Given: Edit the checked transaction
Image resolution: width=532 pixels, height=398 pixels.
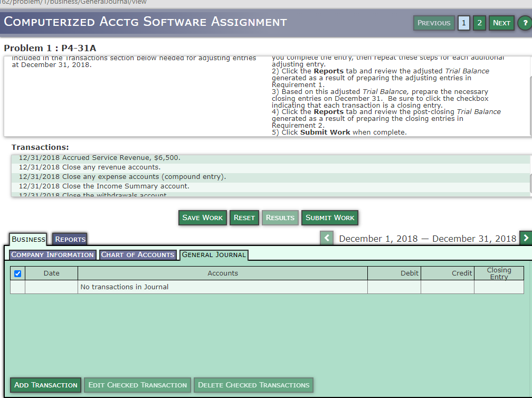Looking at the screenshot, I should [137, 385].
